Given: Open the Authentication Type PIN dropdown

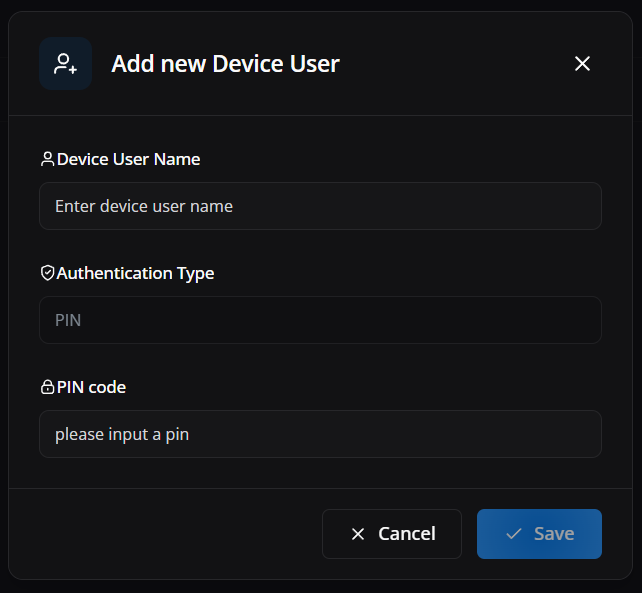Looking at the screenshot, I should pyautogui.click(x=320, y=320).
